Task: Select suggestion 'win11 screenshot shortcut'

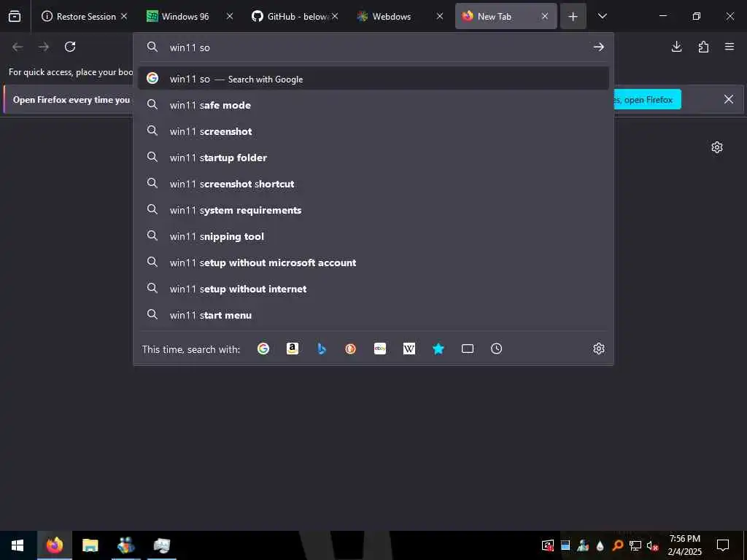Action: pyautogui.click(x=373, y=183)
